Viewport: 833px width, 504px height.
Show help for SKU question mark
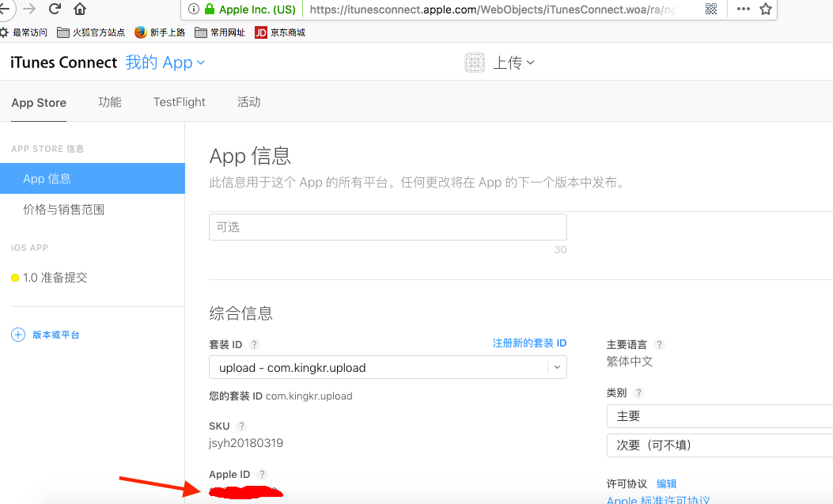tap(242, 426)
